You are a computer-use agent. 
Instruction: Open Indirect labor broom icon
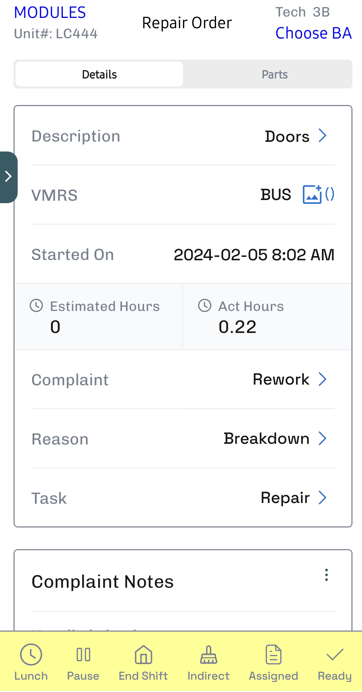(208, 654)
